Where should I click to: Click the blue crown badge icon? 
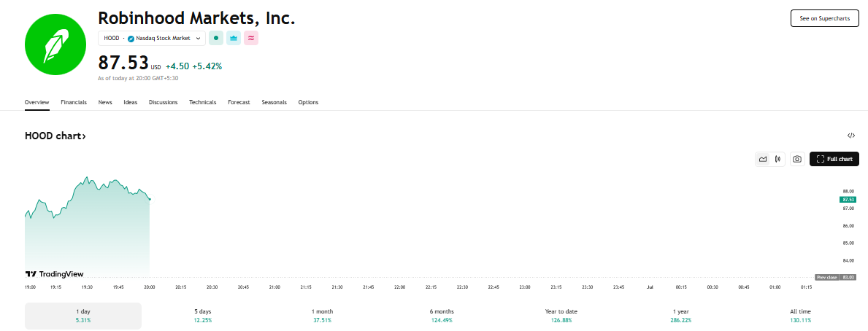click(x=234, y=38)
